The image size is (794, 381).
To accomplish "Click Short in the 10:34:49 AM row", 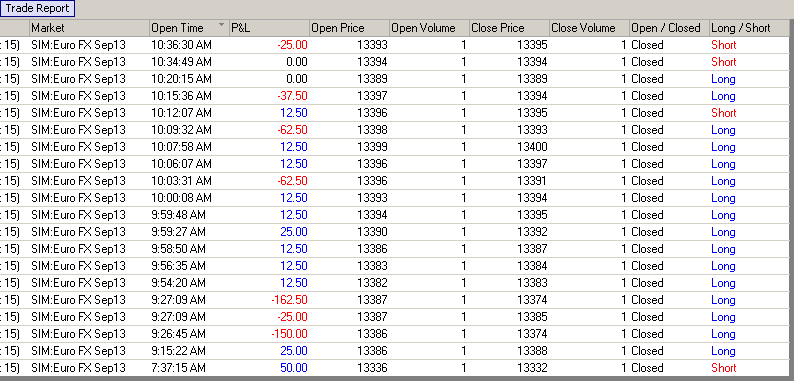I will [x=724, y=62].
